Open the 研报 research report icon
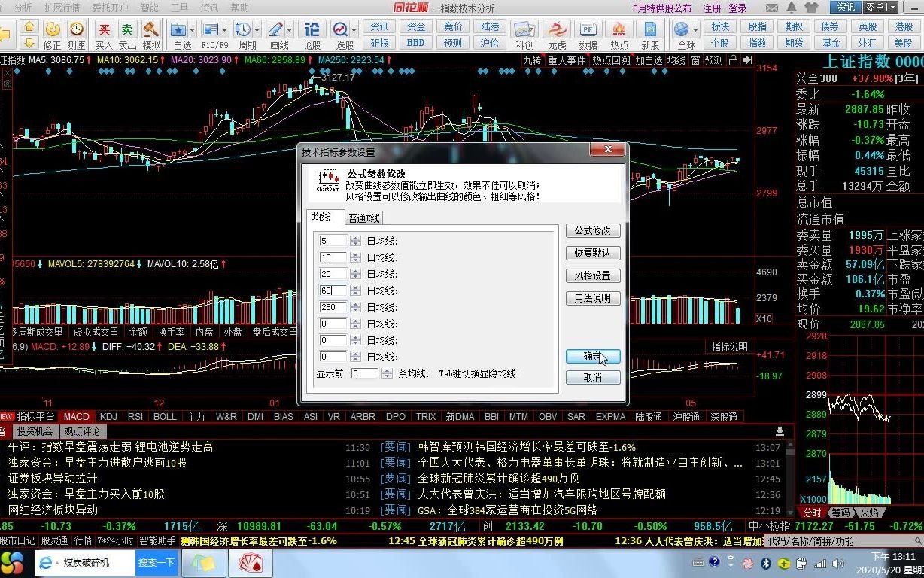Image resolution: width=924 pixels, height=578 pixels. click(378, 43)
